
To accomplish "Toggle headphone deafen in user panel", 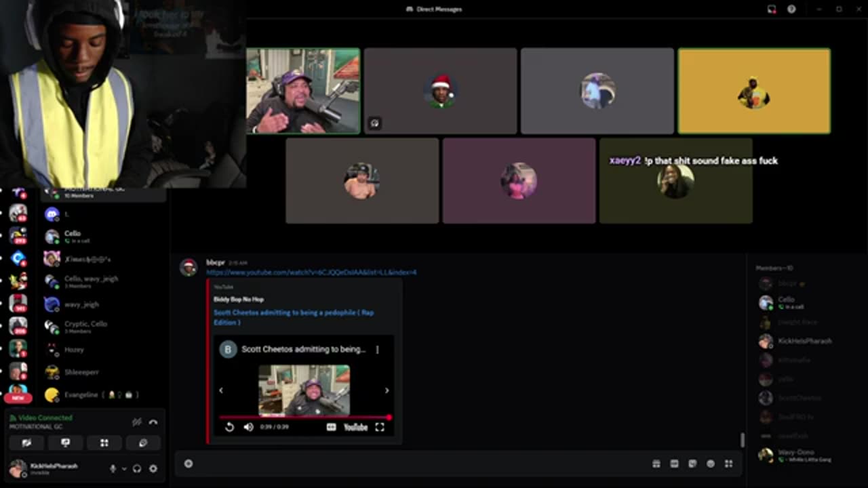I will [x=137, y=468].
